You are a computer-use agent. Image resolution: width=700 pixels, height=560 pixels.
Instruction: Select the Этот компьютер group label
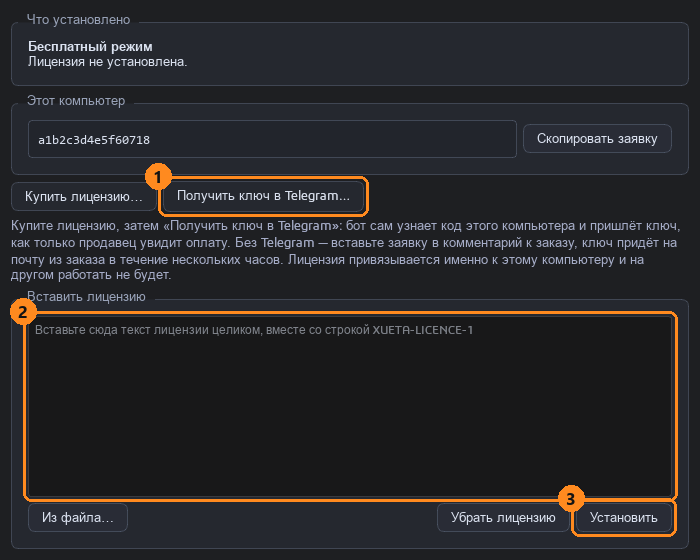76,101
